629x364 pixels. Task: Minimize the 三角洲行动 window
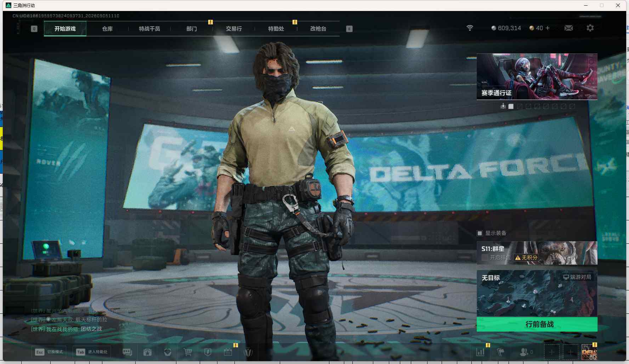coord(586,5)
